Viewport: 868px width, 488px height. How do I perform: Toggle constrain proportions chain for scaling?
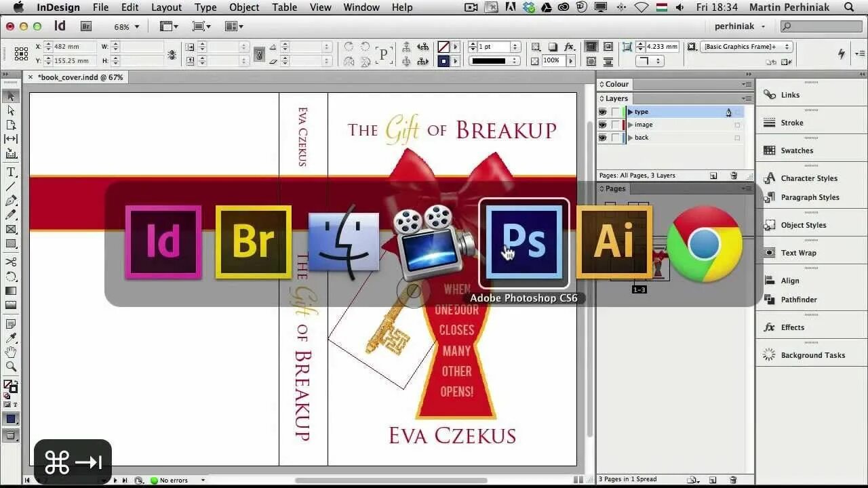pyautogui.click(x=258, y=54)
